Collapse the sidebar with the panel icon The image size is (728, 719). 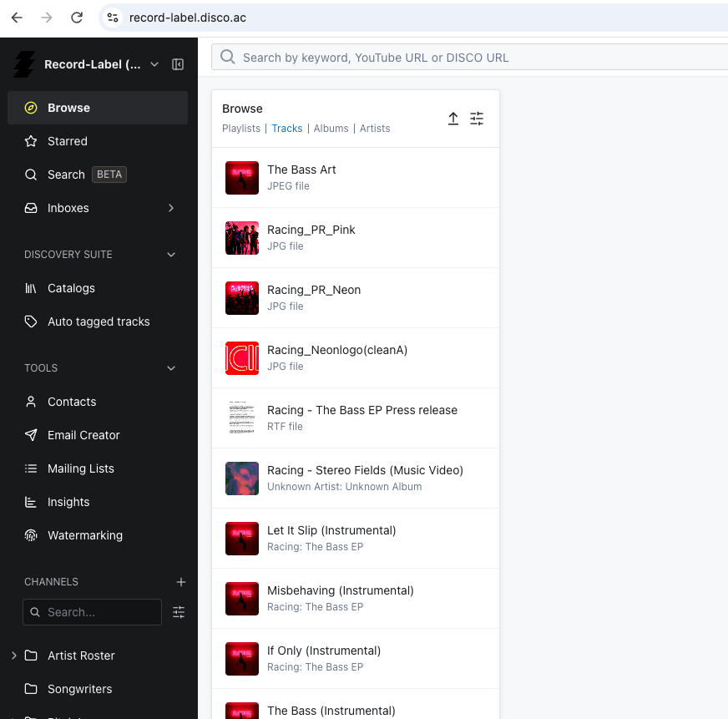[178, 64]
